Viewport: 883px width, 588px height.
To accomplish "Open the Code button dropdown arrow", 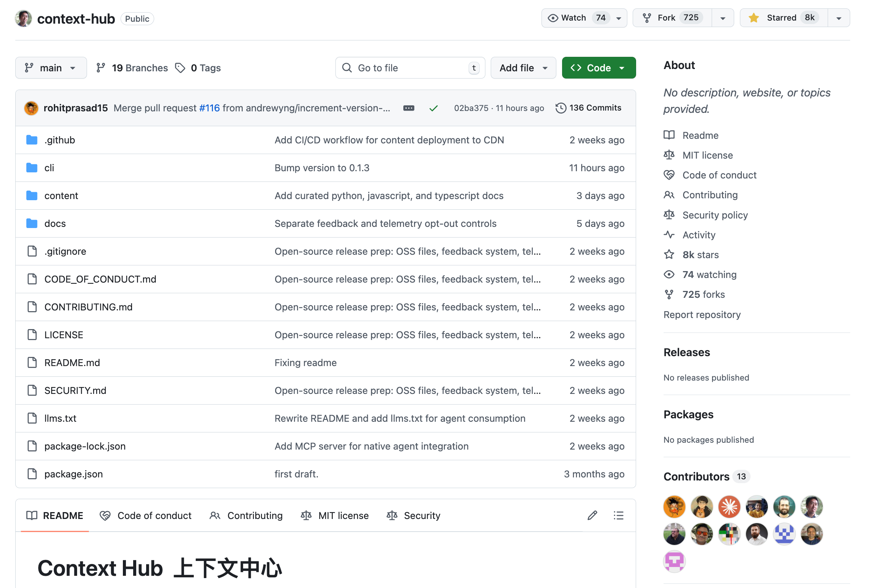I will [622, 67].
